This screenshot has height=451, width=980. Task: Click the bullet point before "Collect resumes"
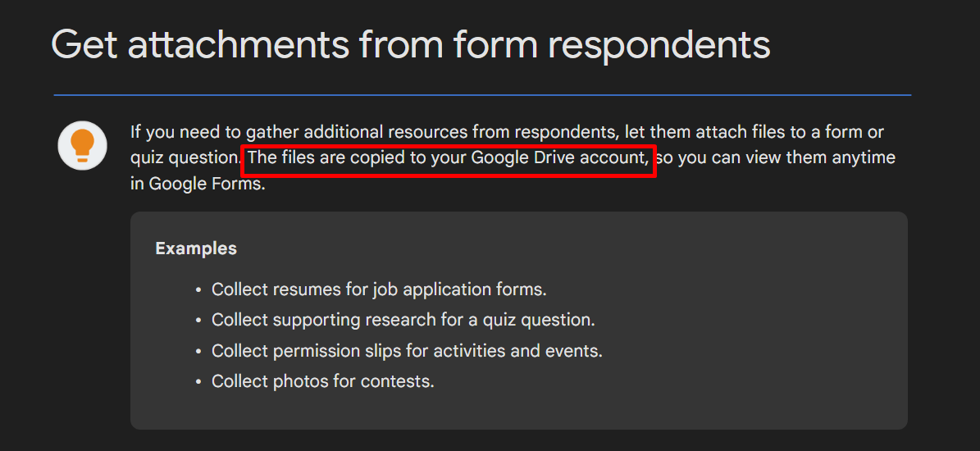[x=198, y=290]
